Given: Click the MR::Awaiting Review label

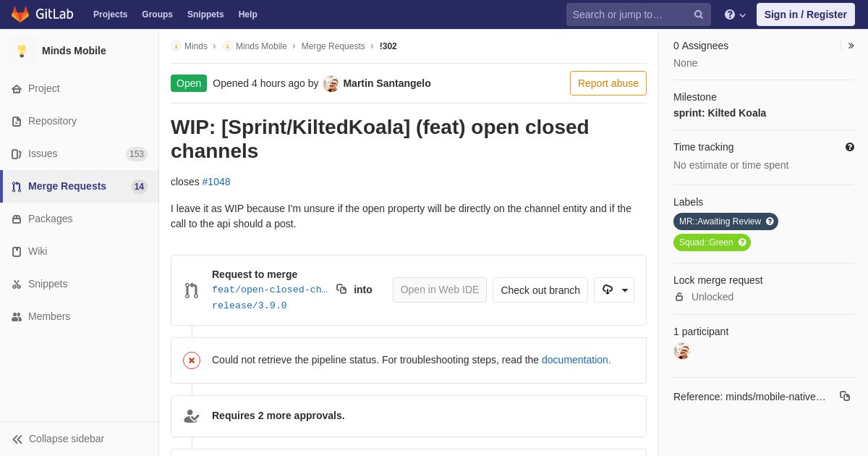Looking at the screenshot, I should [x=720, y=221].
